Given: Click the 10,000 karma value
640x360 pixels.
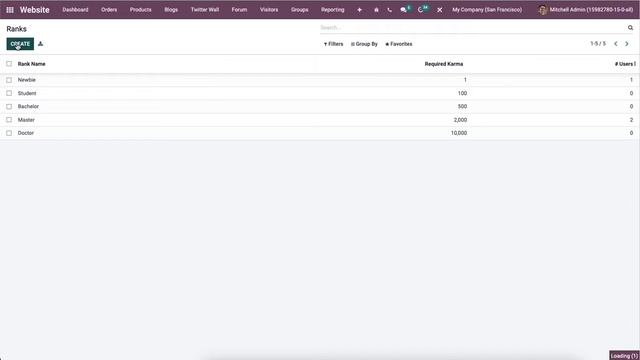Looking at the screenshot, I should 459,133.
